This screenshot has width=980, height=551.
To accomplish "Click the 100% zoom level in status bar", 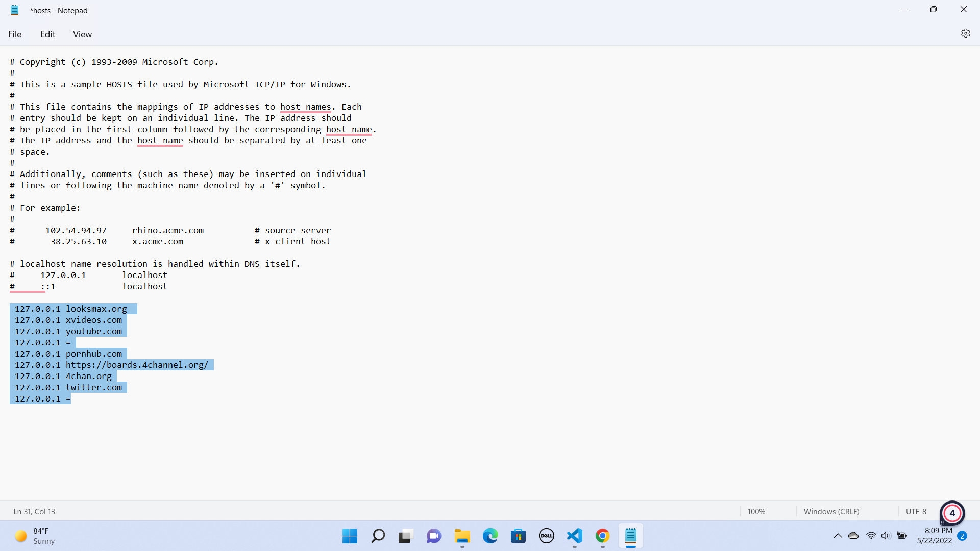I will pos(756,511).
